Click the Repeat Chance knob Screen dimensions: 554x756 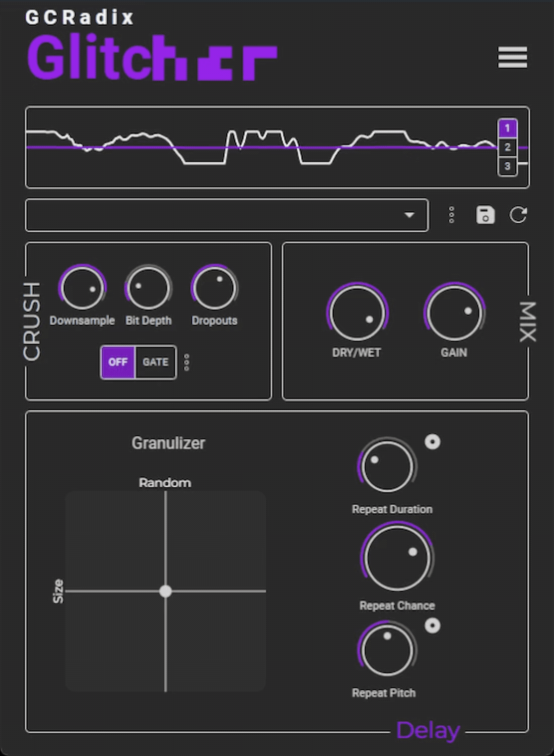(397, 558)
